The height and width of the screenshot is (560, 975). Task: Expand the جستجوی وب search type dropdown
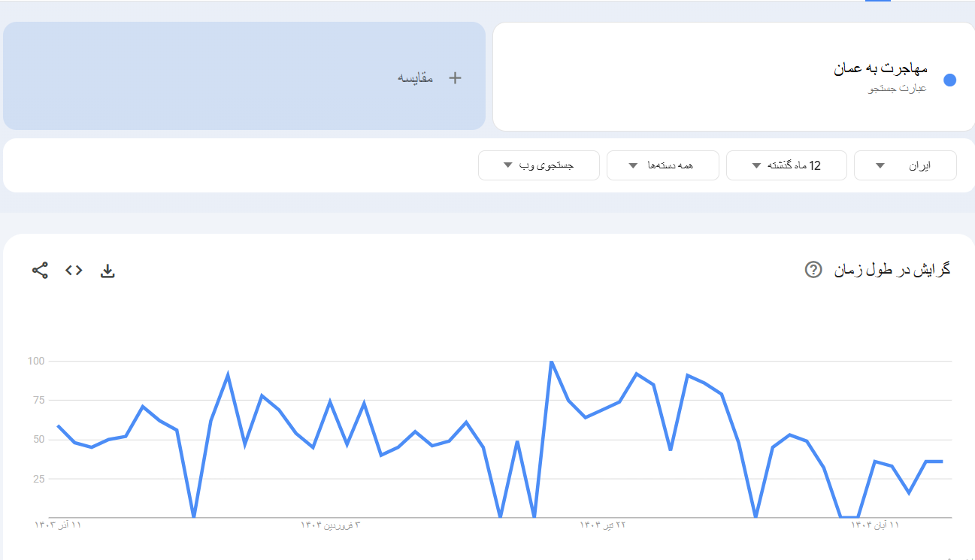pos(538,165)
